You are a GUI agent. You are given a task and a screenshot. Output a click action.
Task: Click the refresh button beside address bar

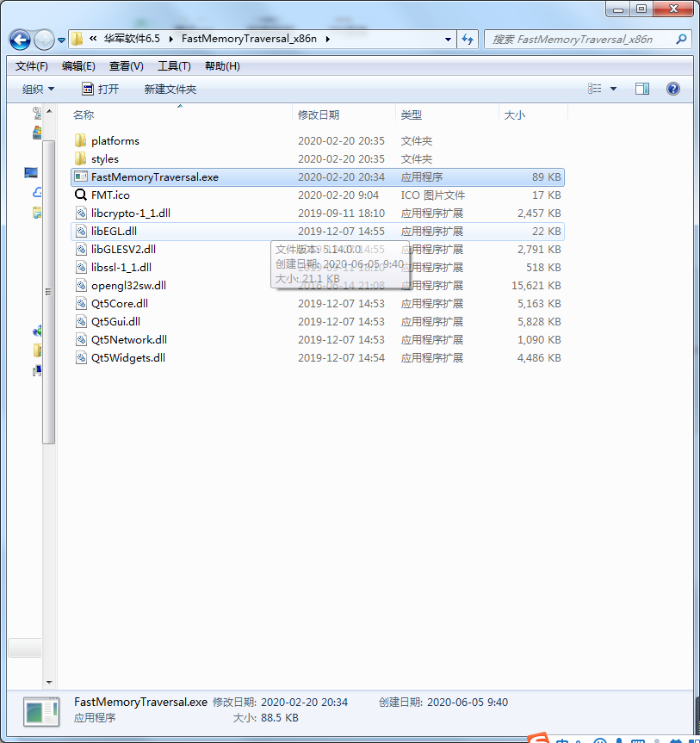click(x=468, y=40)
